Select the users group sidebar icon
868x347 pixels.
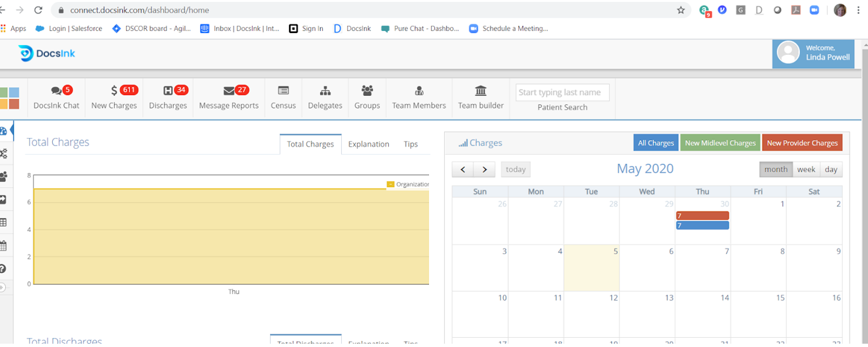(3, 176)
